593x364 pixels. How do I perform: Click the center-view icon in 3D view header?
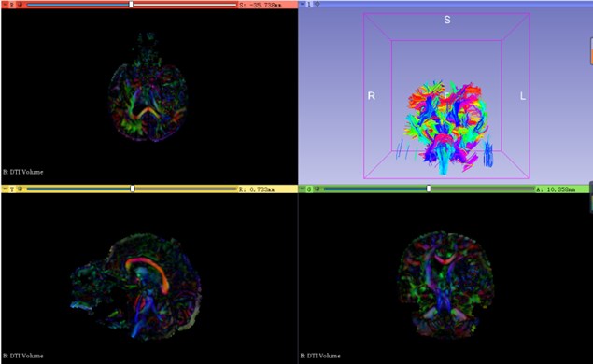point(317,4)
